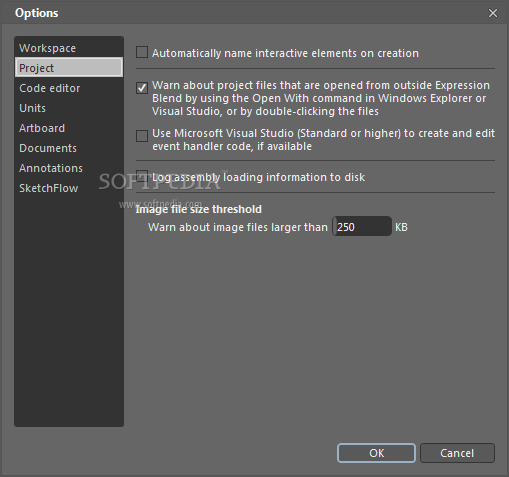Enable automatically naming interactive elements
This screenshot has width=509, height=477.
(x=142, y=52)
